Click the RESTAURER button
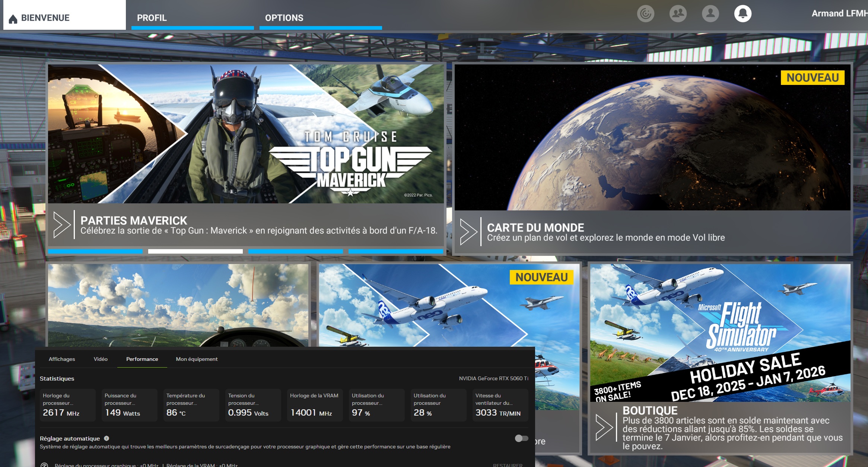The image size is (868, 467). click(507, 465)
